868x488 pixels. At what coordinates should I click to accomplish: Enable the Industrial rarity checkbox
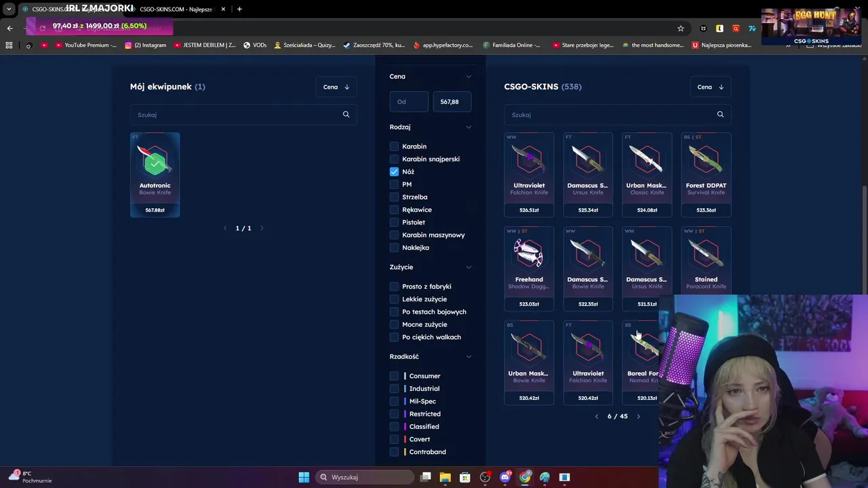(x=394, y=388)
